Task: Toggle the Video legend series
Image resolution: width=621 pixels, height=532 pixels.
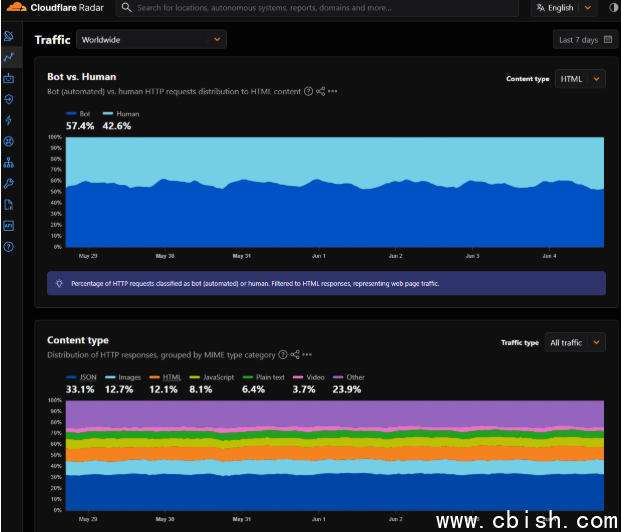Action: [309, 377]
